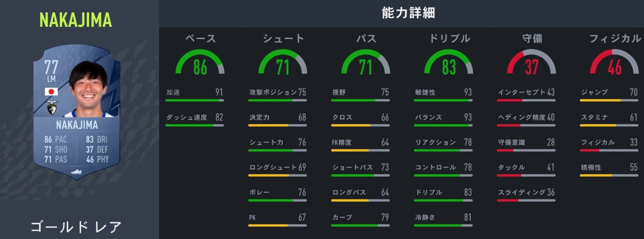Viewport: 644px width, 239px height.
Task: Click the Japan flag on the player card
Action: point(51,92)
